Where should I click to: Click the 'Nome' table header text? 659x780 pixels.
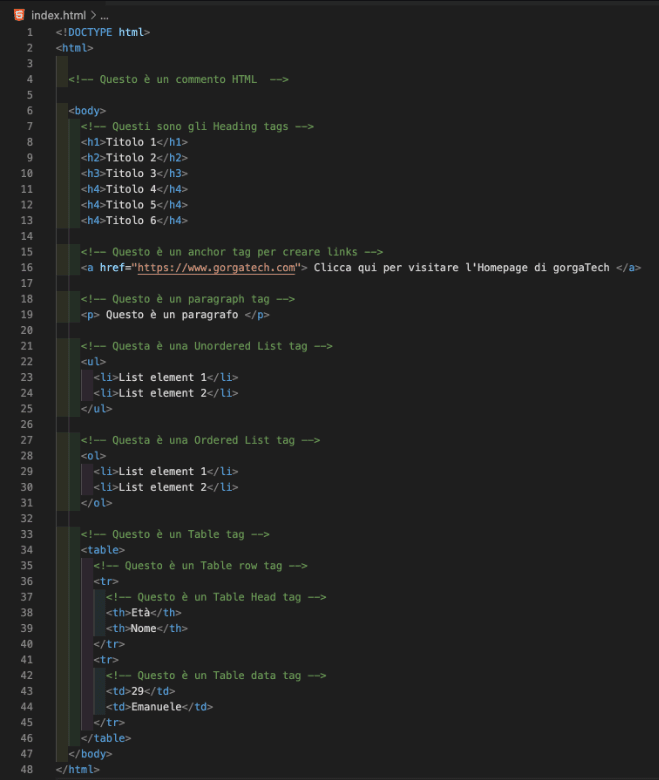[x=144, y=629]
